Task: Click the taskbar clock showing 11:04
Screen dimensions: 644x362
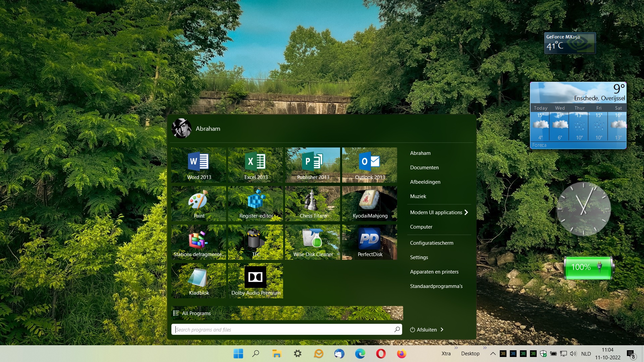Action: pos(608,354)
